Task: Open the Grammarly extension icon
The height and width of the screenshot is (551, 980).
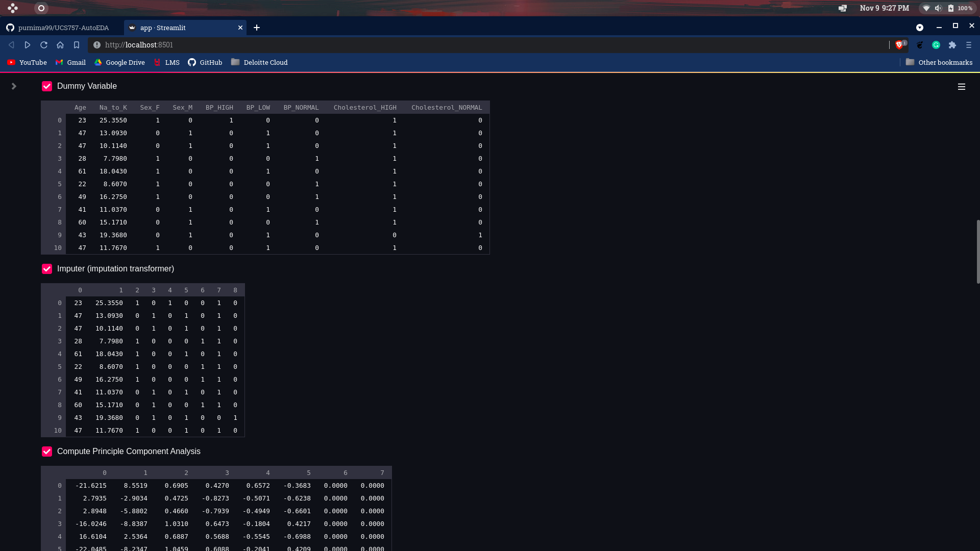Action: click(x=936, y=45)
